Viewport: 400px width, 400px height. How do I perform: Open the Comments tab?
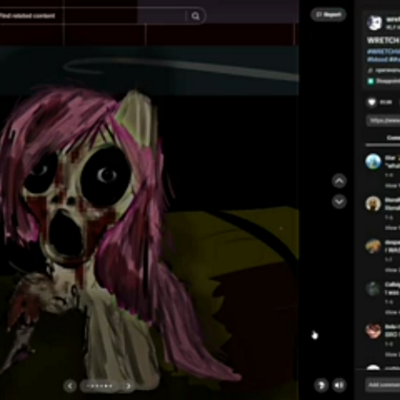point(393,138)
